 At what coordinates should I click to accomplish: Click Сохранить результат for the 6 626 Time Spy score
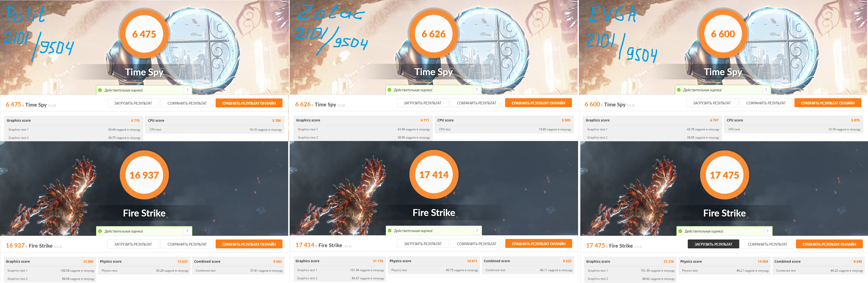[x=476, y=103]
